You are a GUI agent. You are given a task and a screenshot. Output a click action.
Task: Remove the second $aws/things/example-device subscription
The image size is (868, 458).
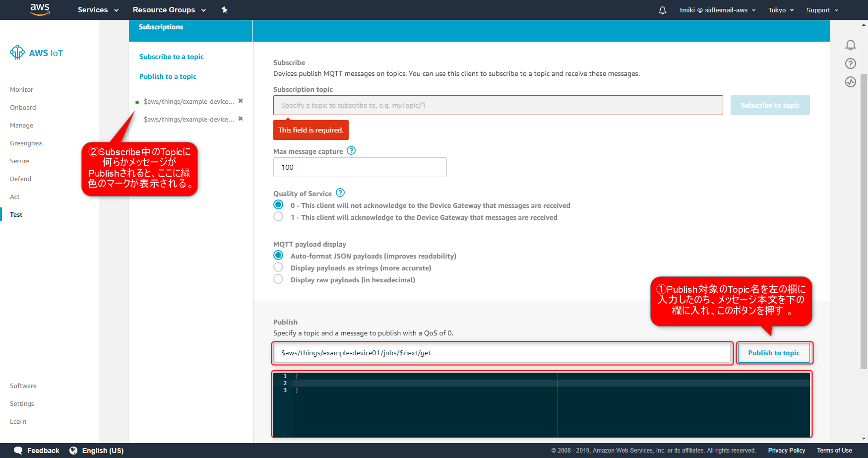point(241,119)
